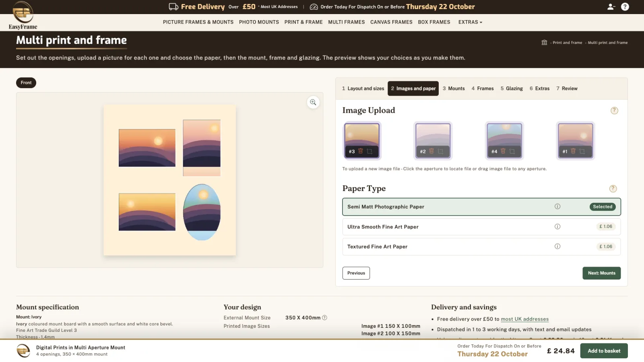Crop uploaded image #3
The width and height of the screenshot is (644, 362).
pyautogui.click(x=369, y=151)
